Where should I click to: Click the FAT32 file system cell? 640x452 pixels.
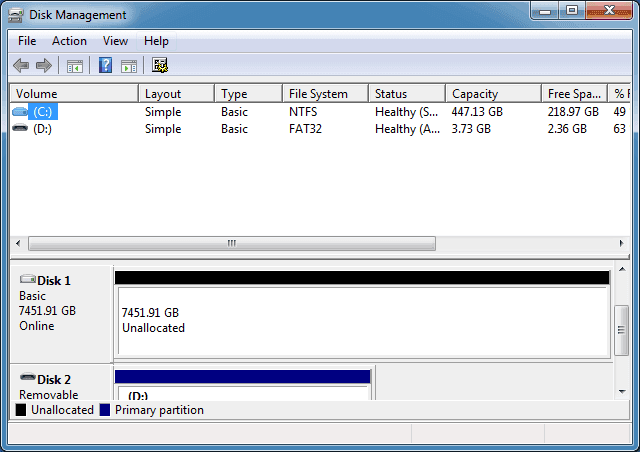(x=305, y=129)
